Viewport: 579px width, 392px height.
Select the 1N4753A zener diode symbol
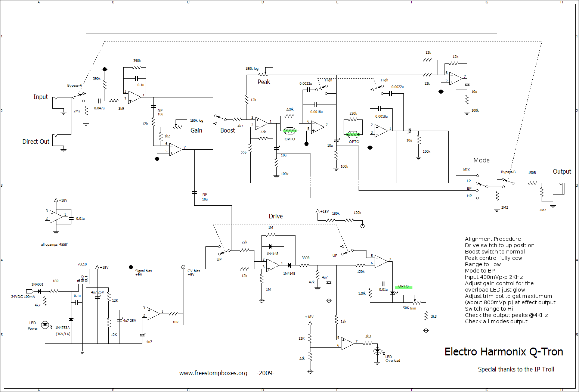pos(71,320)
